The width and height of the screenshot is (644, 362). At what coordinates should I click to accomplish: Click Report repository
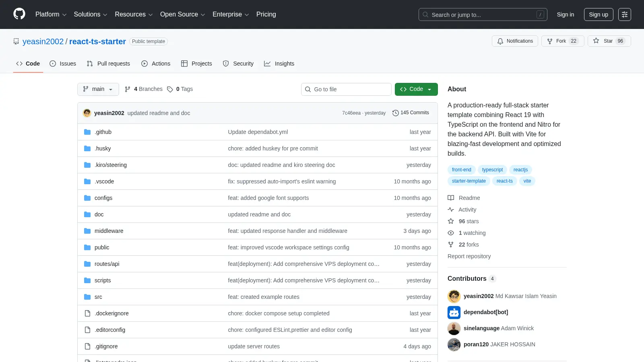pos(469,256)
